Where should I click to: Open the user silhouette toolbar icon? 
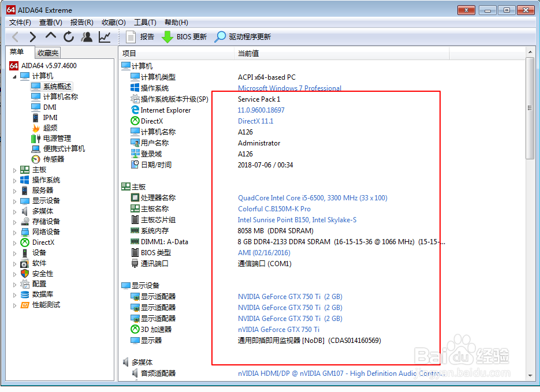pos(87,37)
